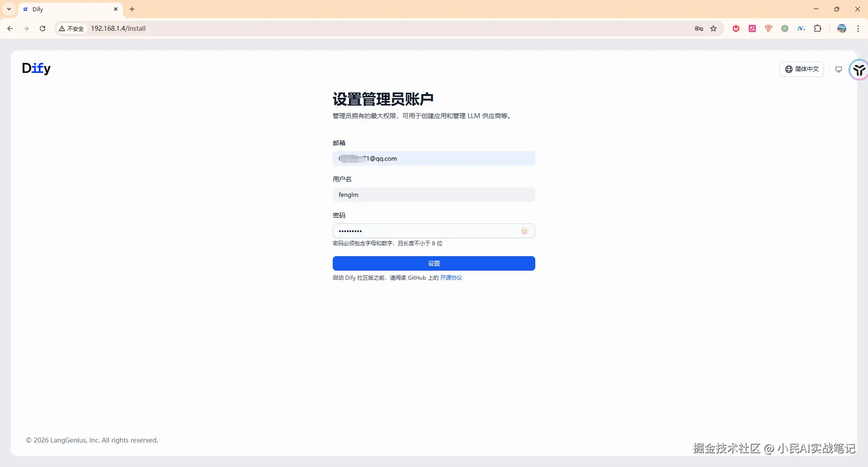
Task: Click the green circle extension icon
Action: point(785,29)
